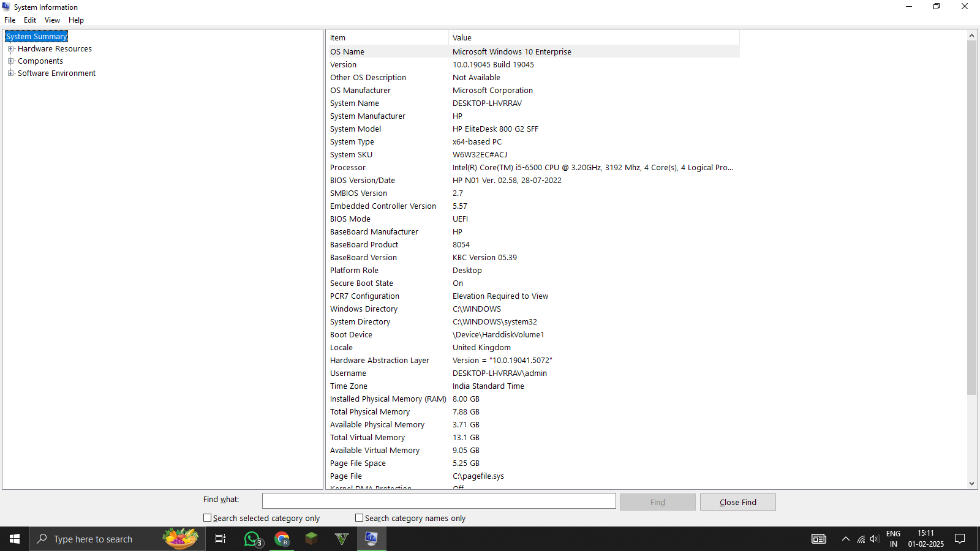Click the \Device\HarddiskVolume1 value
This screenshot has height=551, width=980.
[x=499, y=335]
